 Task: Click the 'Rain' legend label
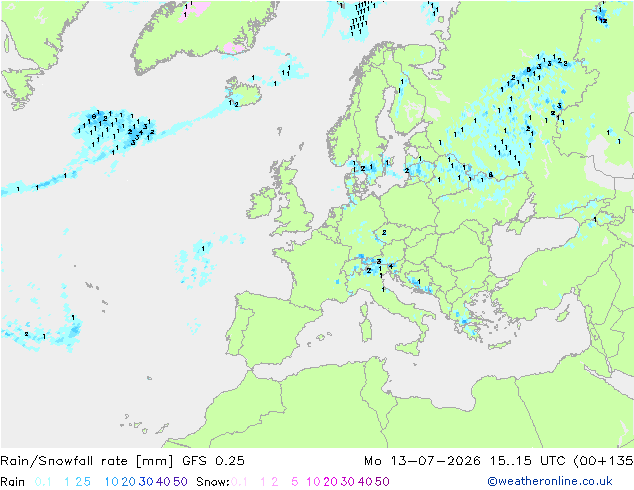click(x=13, y=482)
